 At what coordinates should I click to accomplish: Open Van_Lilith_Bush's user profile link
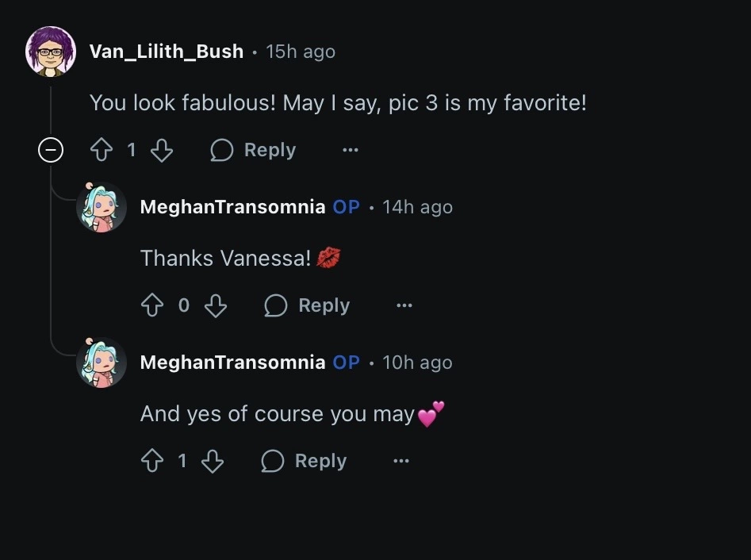click(167, 52)
